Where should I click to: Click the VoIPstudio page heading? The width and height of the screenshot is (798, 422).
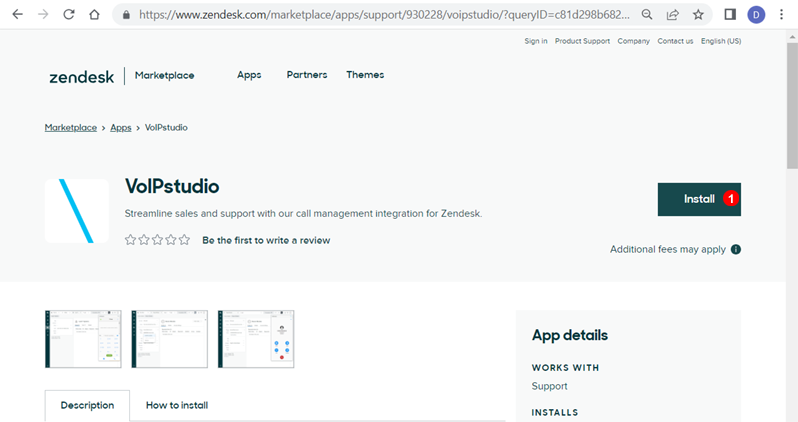(172, 186)
